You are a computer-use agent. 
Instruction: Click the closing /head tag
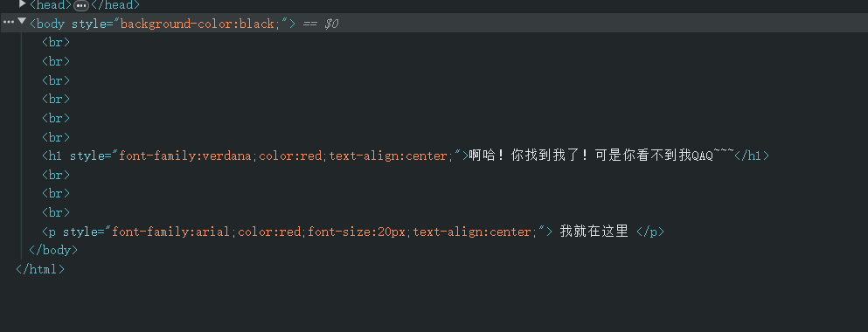(x=115, y=5)
